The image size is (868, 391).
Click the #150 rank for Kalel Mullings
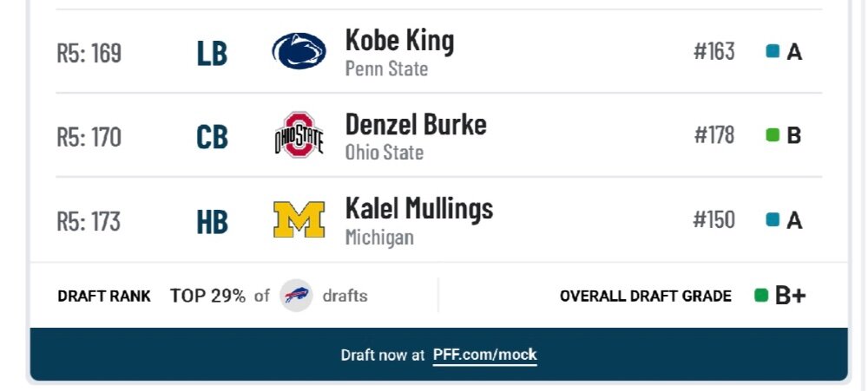pos(714,220)
